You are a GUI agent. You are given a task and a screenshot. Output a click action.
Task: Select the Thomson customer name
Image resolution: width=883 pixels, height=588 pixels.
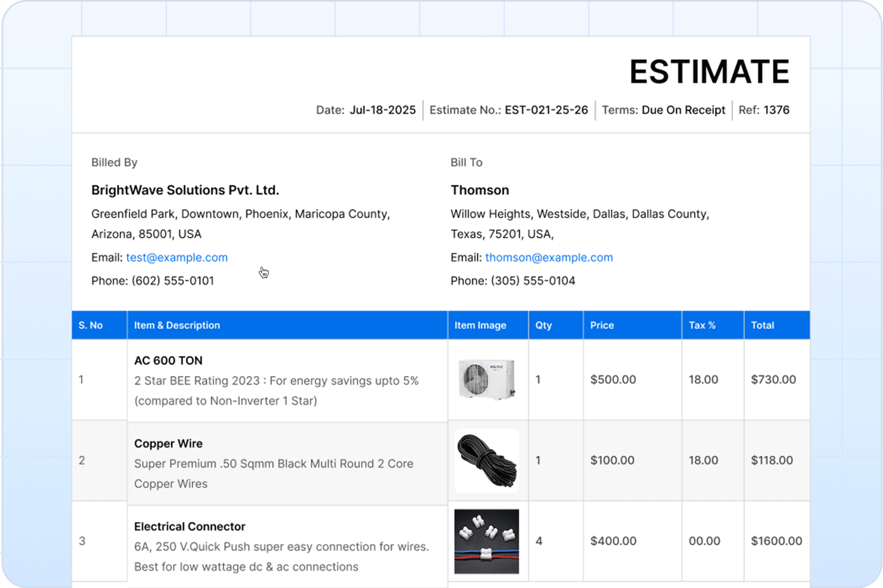[x=480, y=190]
